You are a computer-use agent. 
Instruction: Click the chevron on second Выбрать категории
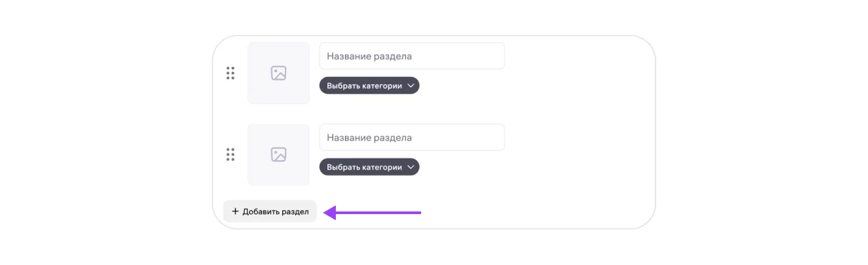point(410,167)
